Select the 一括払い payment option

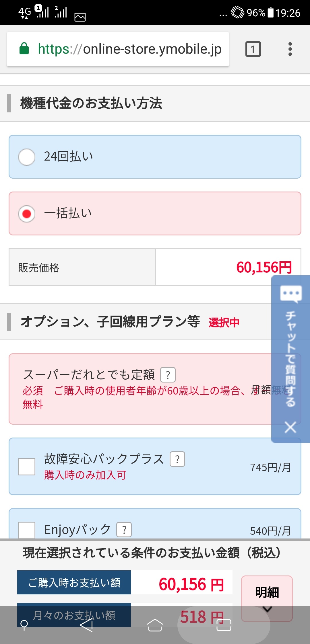(x=27, y=214)
